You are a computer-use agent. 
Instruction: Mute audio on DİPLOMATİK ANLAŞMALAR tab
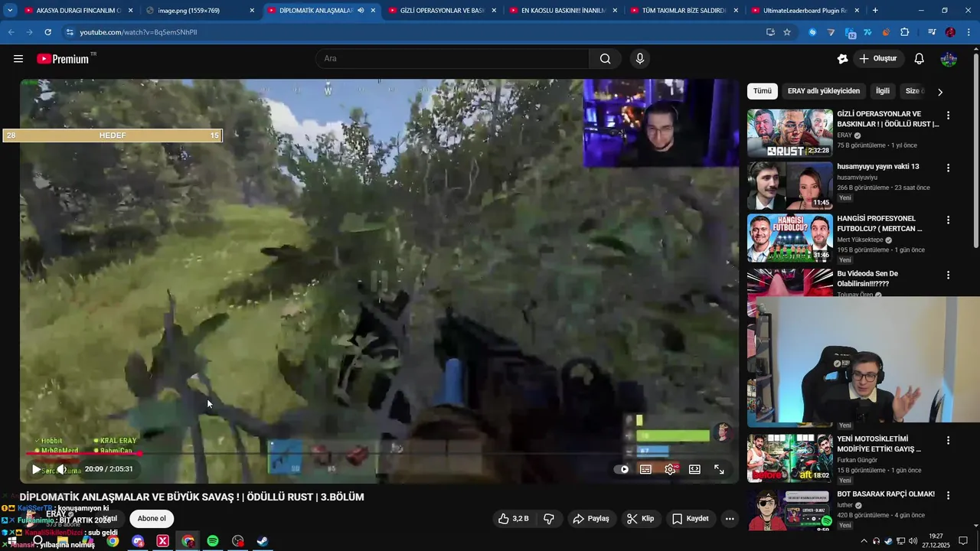click(x=360, y=11)
